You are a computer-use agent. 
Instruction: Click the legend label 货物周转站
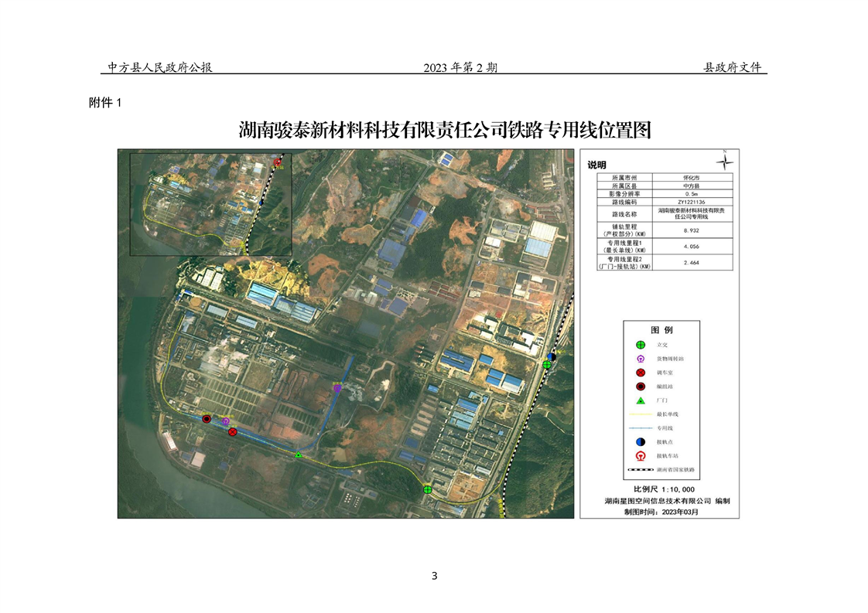(670, 359)
